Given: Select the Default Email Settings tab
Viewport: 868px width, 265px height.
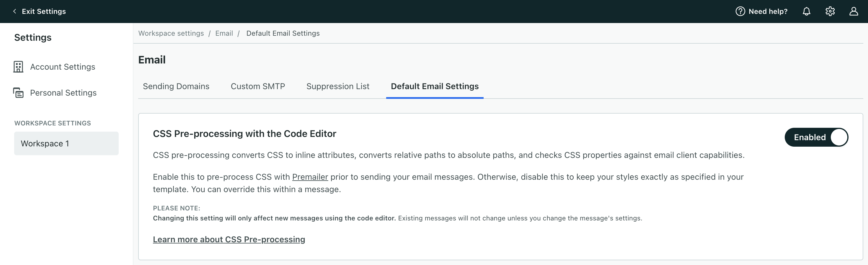Looking at the screenshot, I should point(434,86).
